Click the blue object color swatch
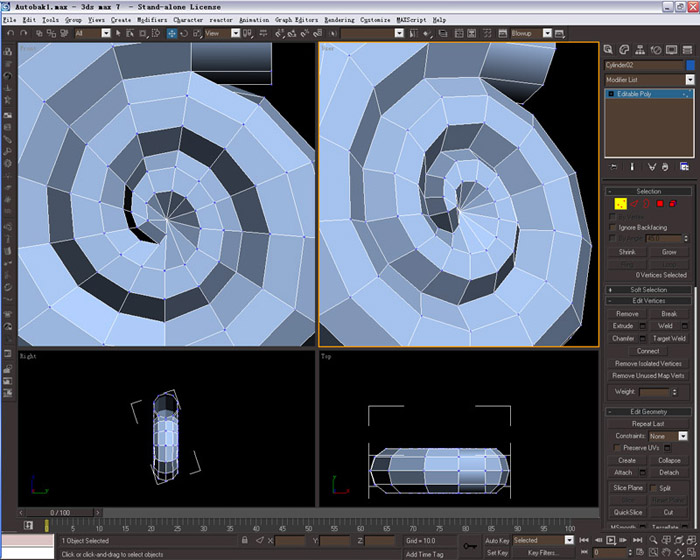 point(690,65)
